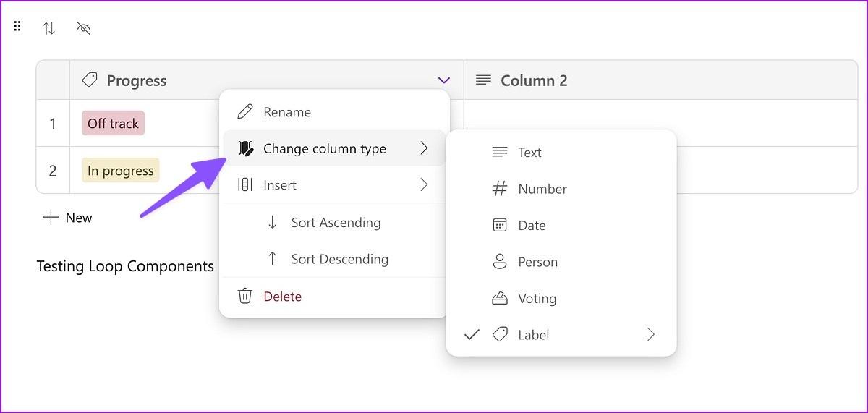Screen dimensions: 868x413
Task: Toggle the checked Label column type
Action: 533,335
